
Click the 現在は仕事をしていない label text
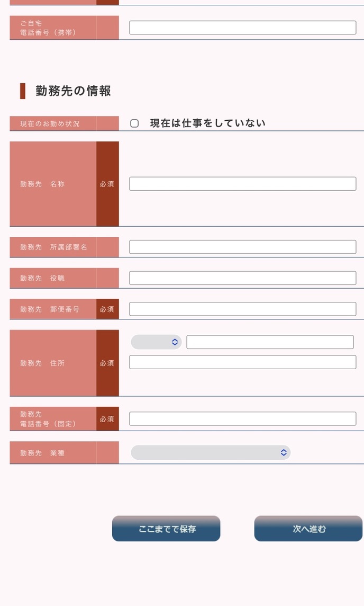(208, 123)
